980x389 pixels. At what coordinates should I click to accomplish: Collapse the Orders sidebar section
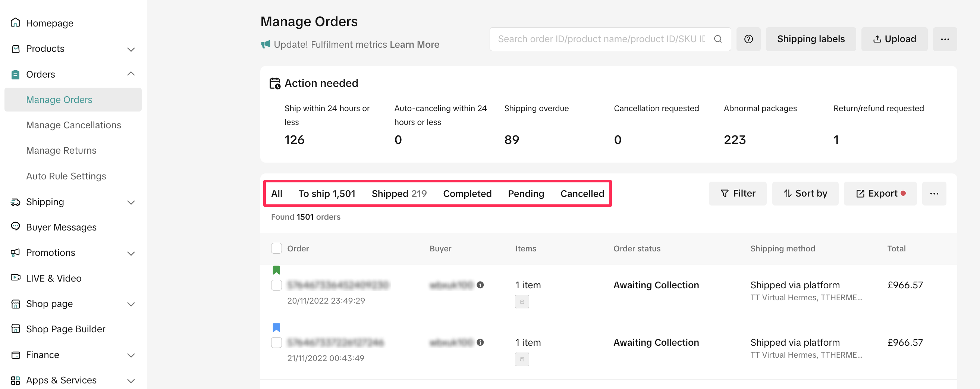[131, 74]
